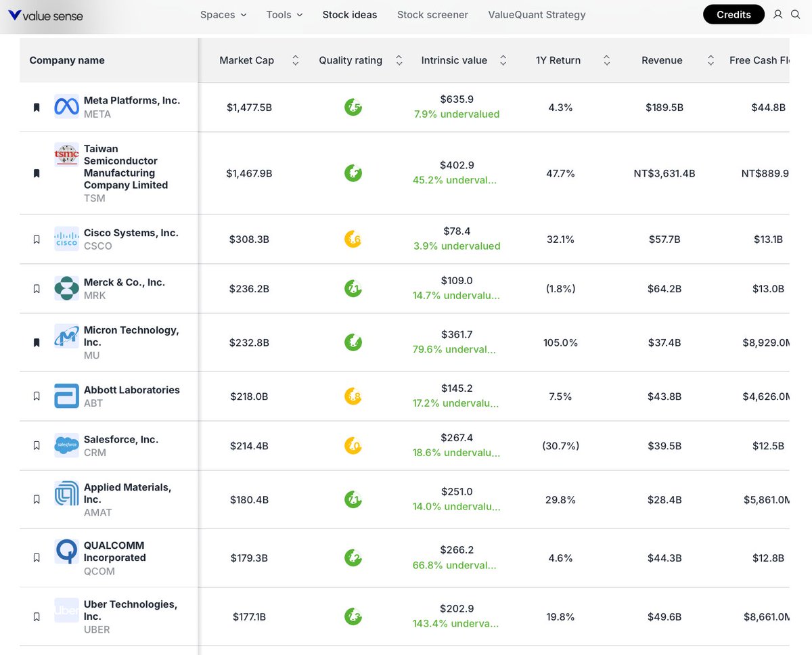
Task: Expand the Spaces dropdown menu
Action: coord(223,14)
